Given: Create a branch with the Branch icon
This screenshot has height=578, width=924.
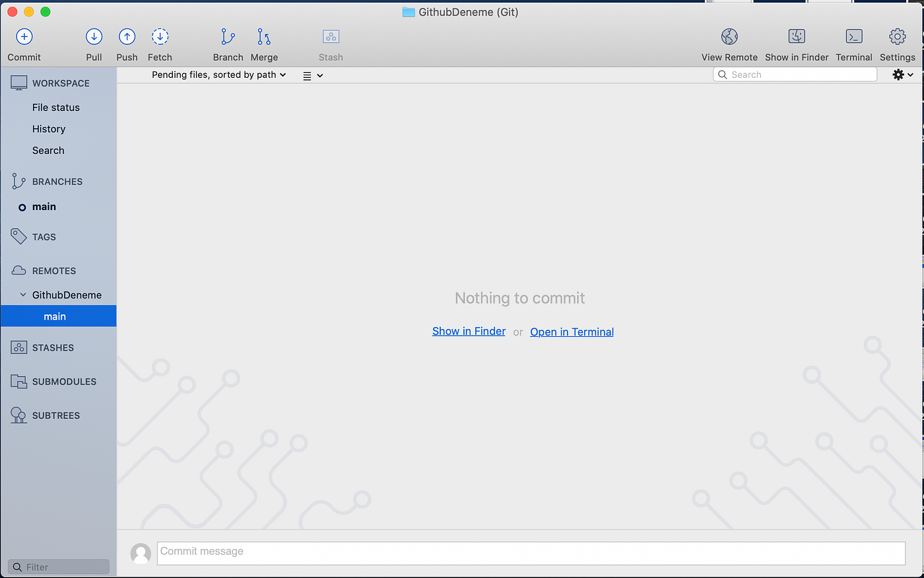Looking at the screenshot, I should pos(228,37).
